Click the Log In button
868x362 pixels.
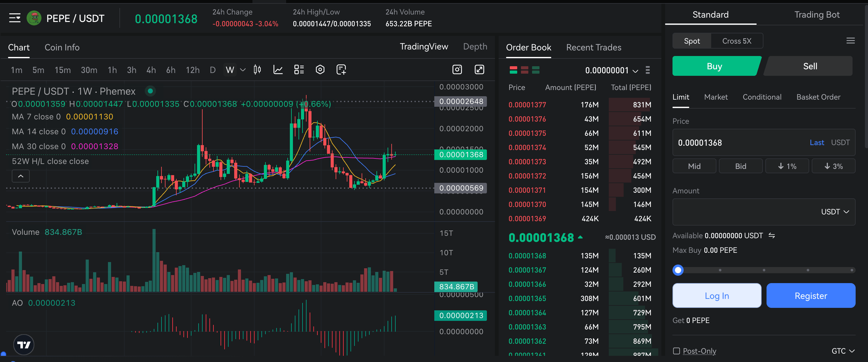pyautogui.click(x=717, y=295)
